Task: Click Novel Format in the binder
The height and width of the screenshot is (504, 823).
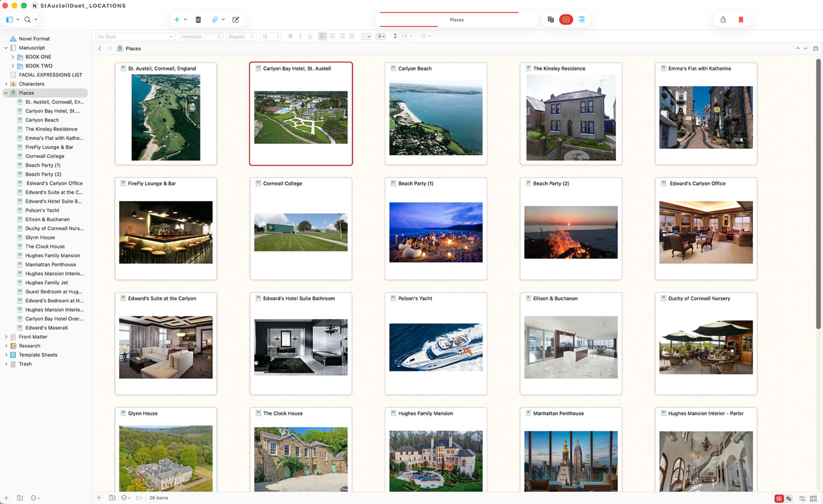Action: coord(34,39)
